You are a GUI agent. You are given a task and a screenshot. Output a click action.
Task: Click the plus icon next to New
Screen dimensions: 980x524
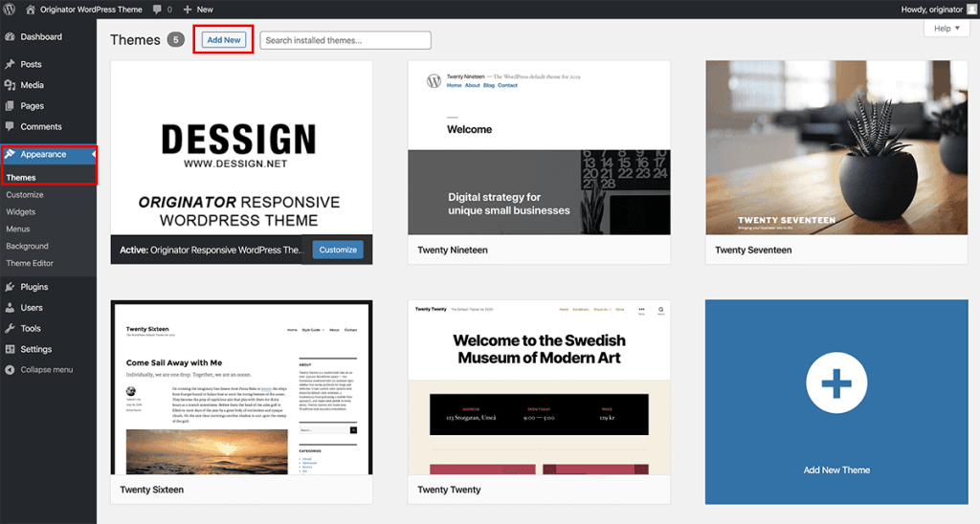(x=187, y=10)
